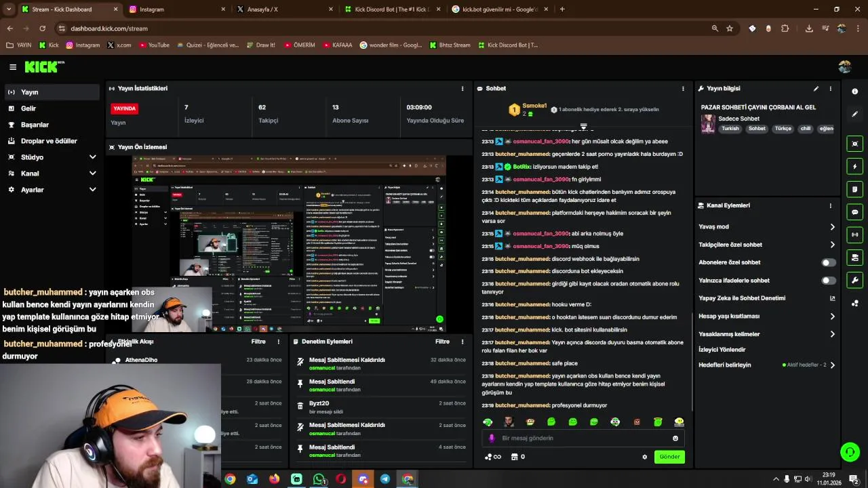Screen dimensions: 868x488
Task: Click the stream preview thumbnail
Action: (x=289, y=244)
